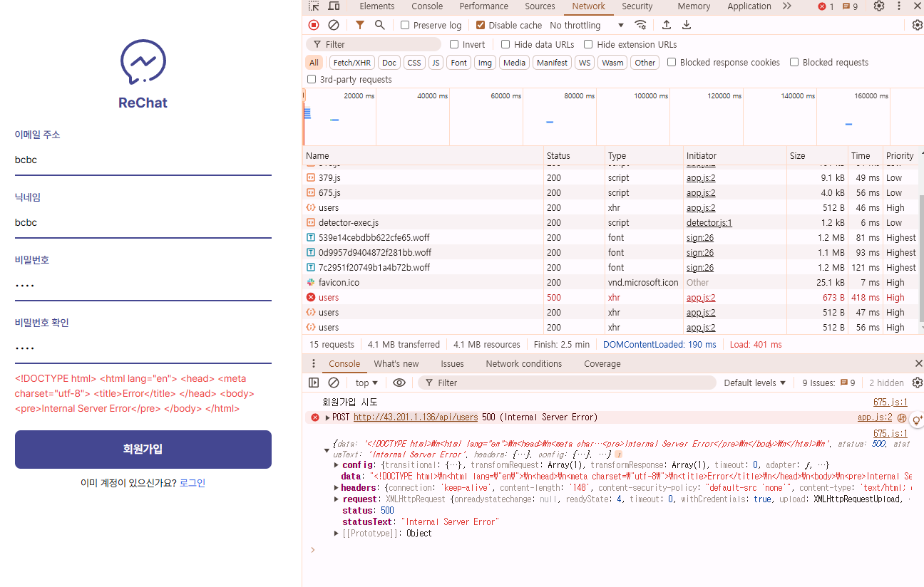Select the failed red users request row
Viewport: 924px width, 587px height.
[x=611, y=298]
